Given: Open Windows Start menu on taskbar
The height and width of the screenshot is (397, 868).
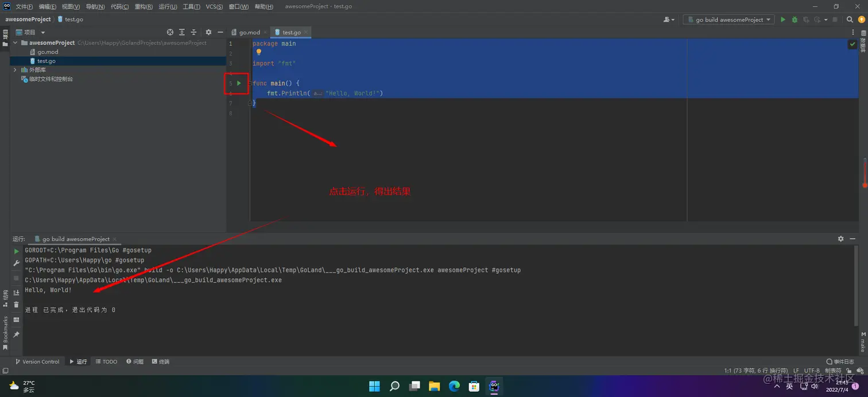Looking at the screenshot, I should tap(374, 386).
